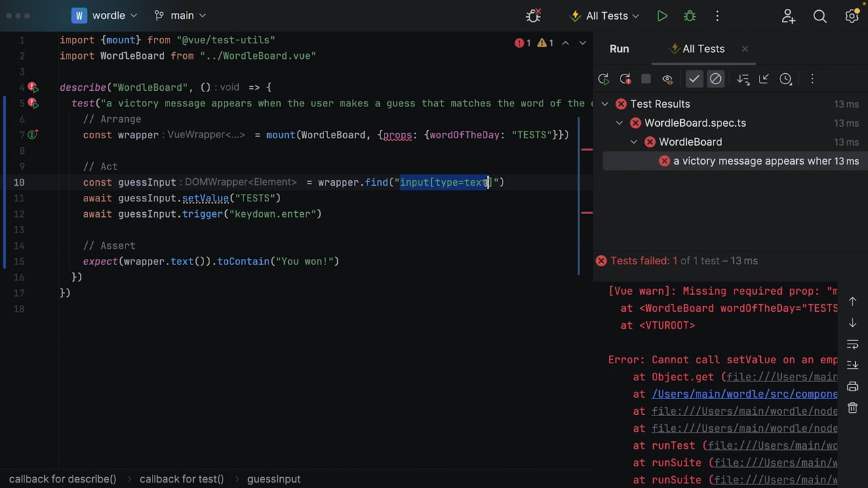Image resolution: width=868 pixels, height=488 pixels.
Task: Open IDE settings gear icon
Action: point(852,16)
